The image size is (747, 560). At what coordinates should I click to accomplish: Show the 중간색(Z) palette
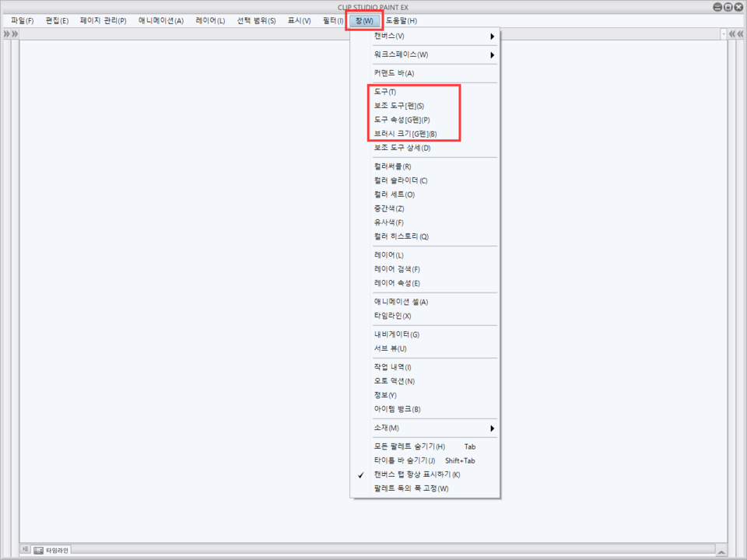(x=434, y=208)
